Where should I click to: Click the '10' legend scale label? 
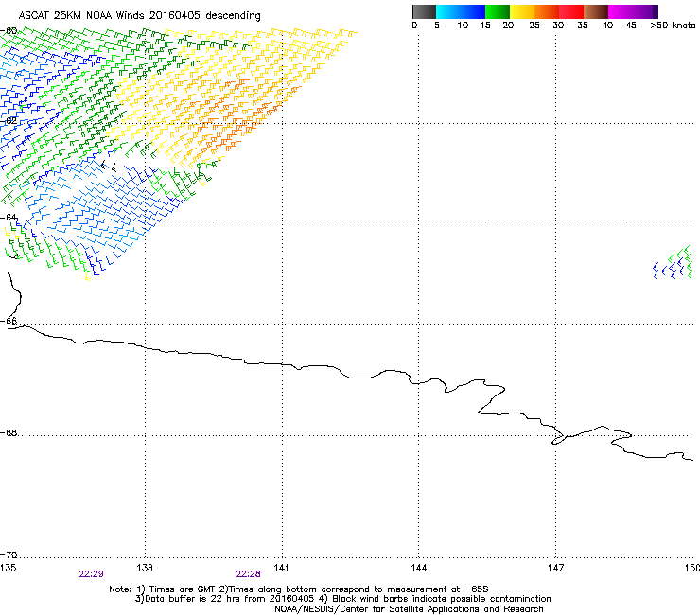463,26
